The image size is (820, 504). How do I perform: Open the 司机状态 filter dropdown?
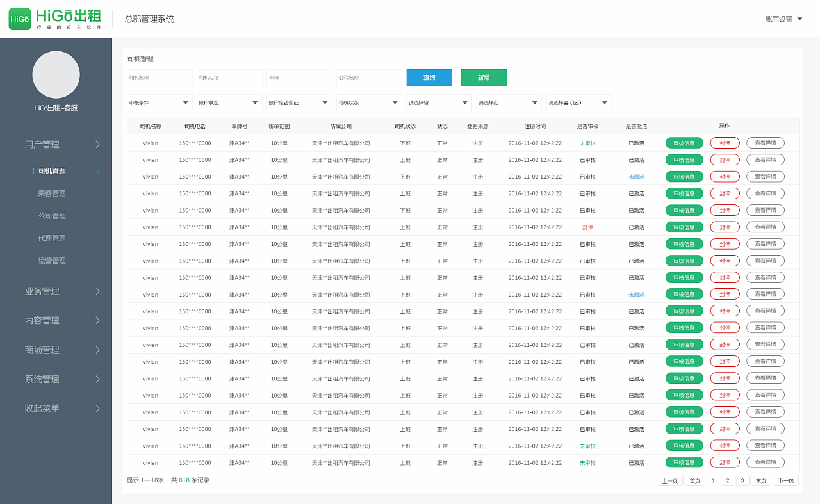pos(369,103)
